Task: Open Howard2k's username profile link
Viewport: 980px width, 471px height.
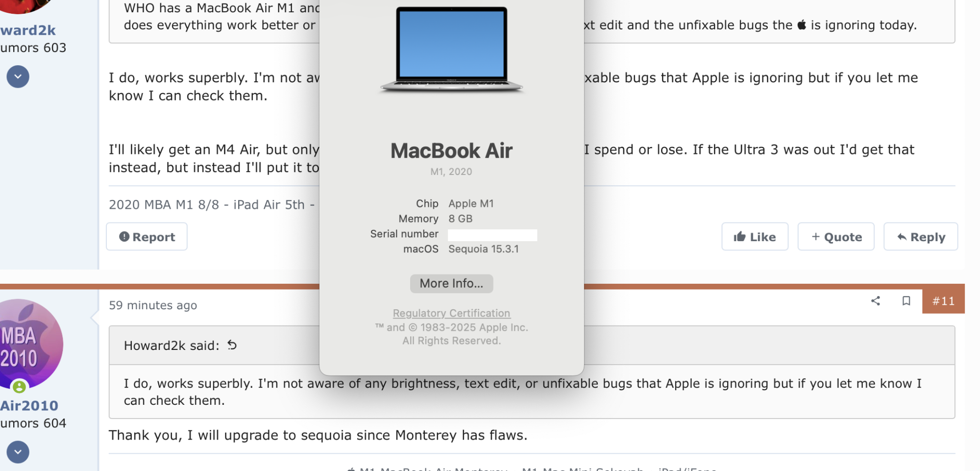Action: (x=28, y=30)
